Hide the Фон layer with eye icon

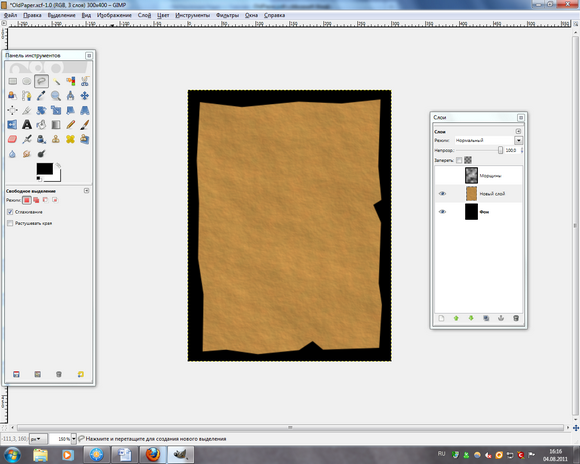442,212
